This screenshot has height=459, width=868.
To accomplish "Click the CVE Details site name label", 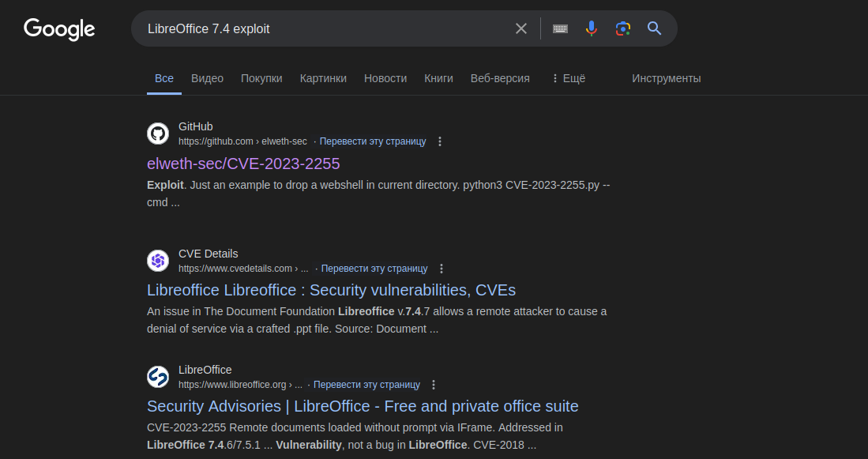I will (209, 254).
